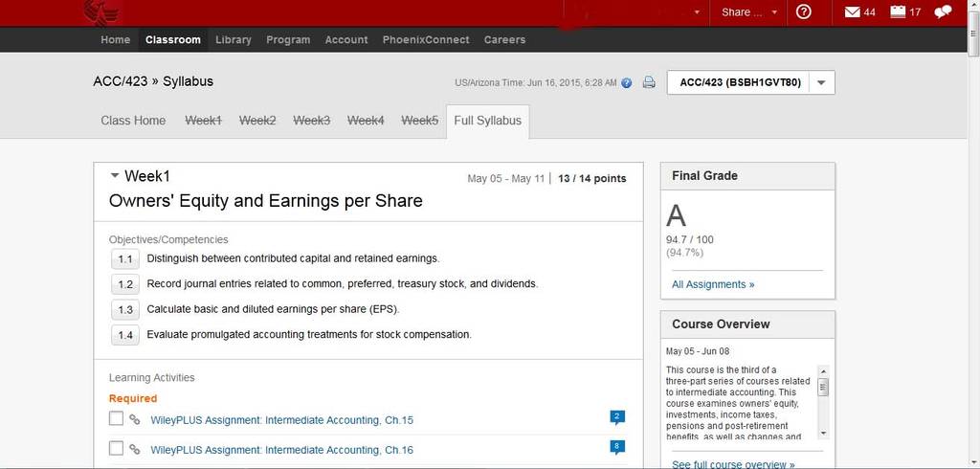Screen dimensions: 980x469
Task: Open the calendar notifications icon showing 17
Action: [898, 11]
